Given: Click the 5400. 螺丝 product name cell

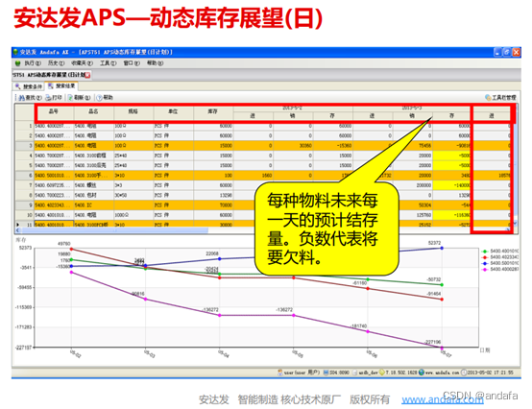Looking at the screenshot, I should pyautogui.click(x=94, y=185).
